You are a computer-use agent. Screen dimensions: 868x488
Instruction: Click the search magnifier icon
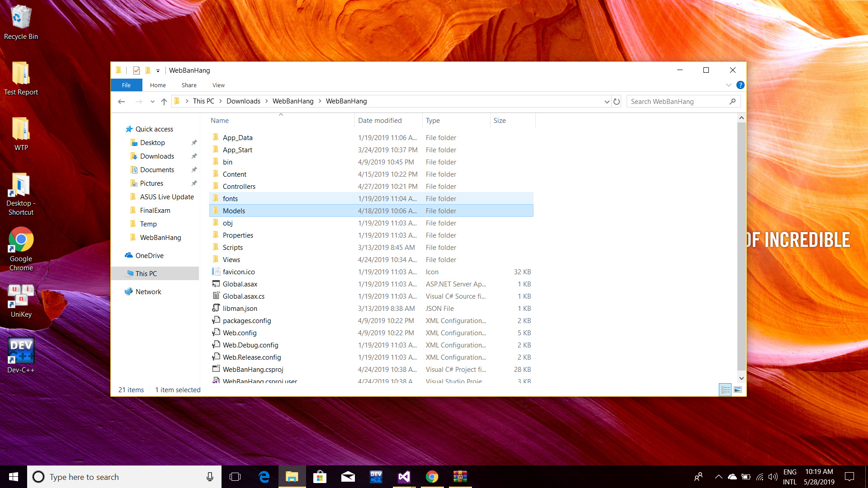pos(732,102)
